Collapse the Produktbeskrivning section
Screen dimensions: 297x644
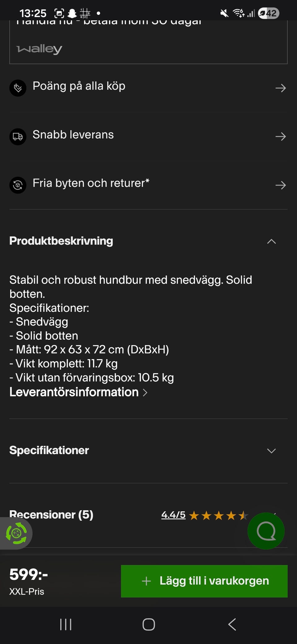click(x=271, y=241)
